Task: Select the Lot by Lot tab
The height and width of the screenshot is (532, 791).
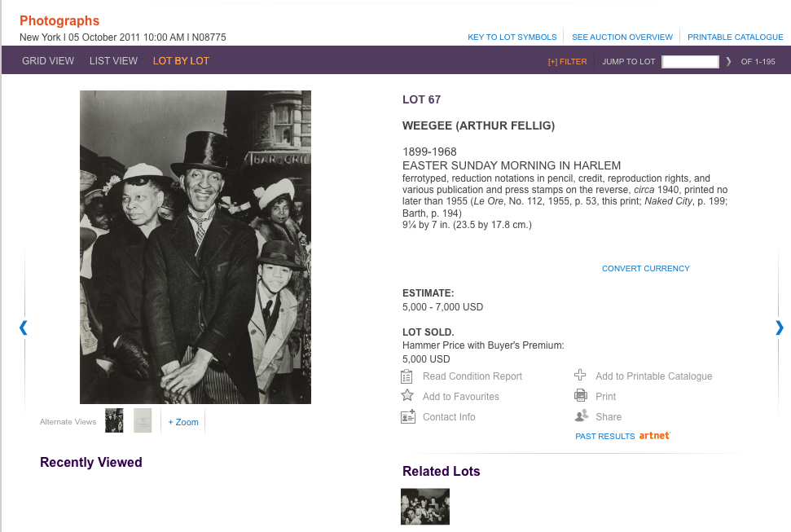Action: tap(181, 61)
